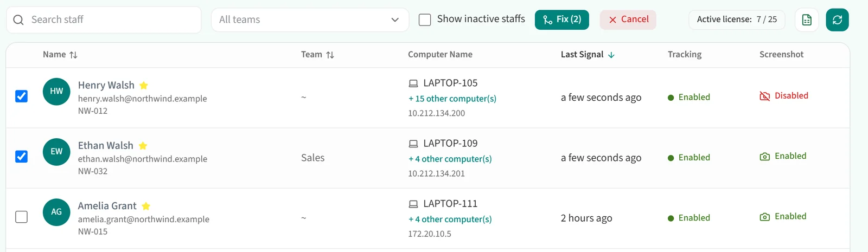This screenshot has width=868, height=252.
Task: Click the star next to Amelia Grant
Action: tap(146, 206)
